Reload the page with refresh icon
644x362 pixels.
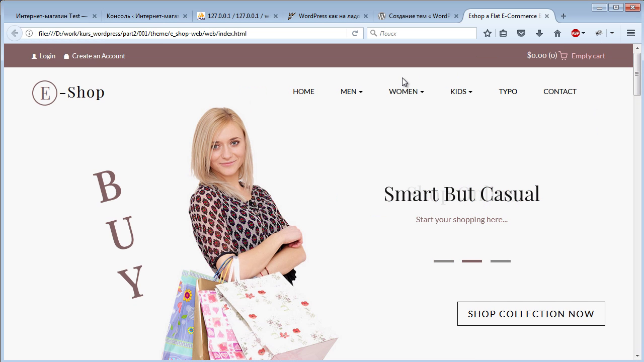tap(355, 33)
